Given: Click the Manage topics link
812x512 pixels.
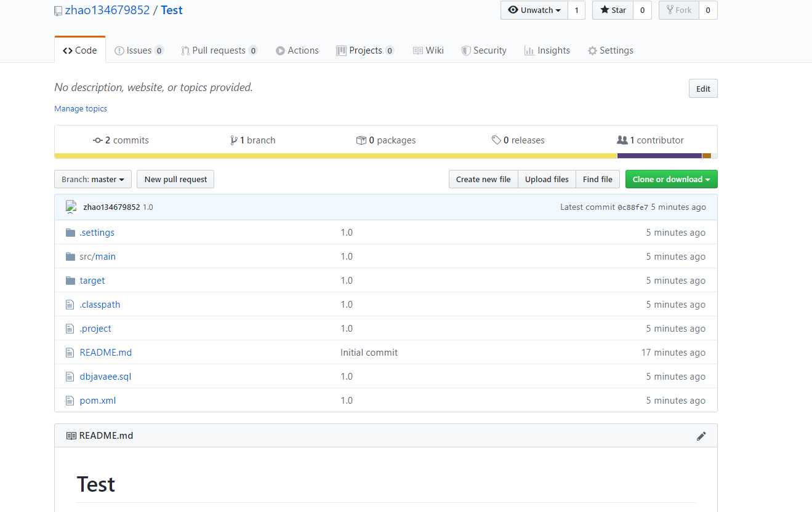Looking at the screenshot, I should click(x=81, y=108).
